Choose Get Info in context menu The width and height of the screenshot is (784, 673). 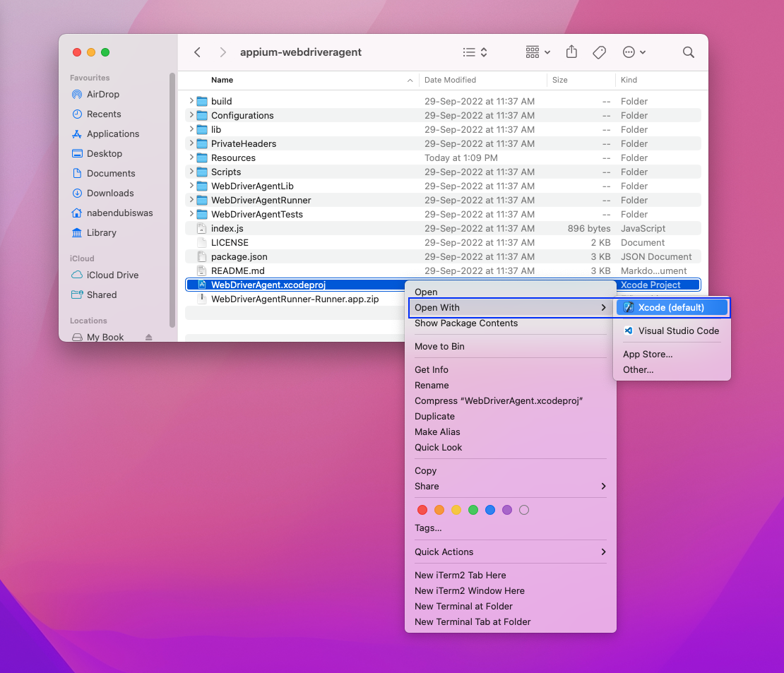(x=510, y=369)
